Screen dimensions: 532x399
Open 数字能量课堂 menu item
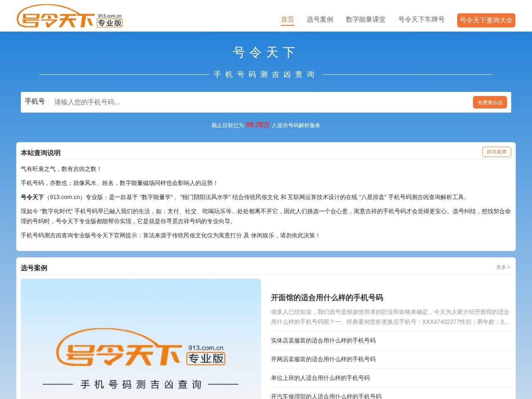click(x=366, y=20)
